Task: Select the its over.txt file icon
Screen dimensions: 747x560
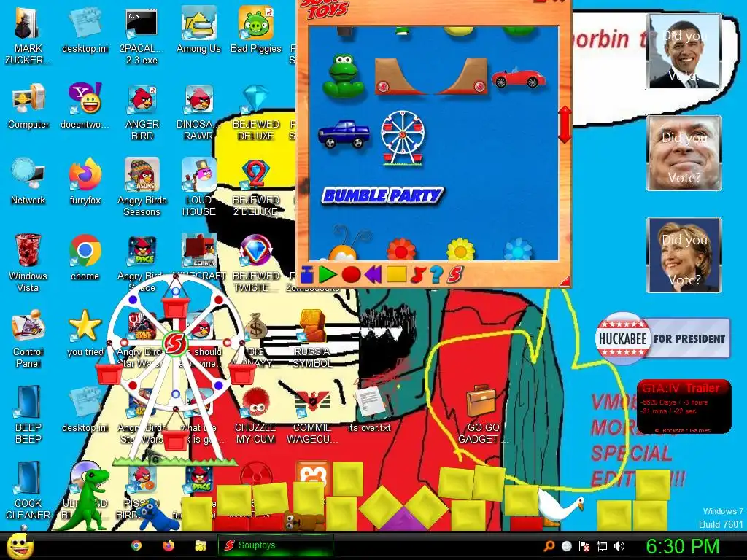Action: (x=369, y=408)
